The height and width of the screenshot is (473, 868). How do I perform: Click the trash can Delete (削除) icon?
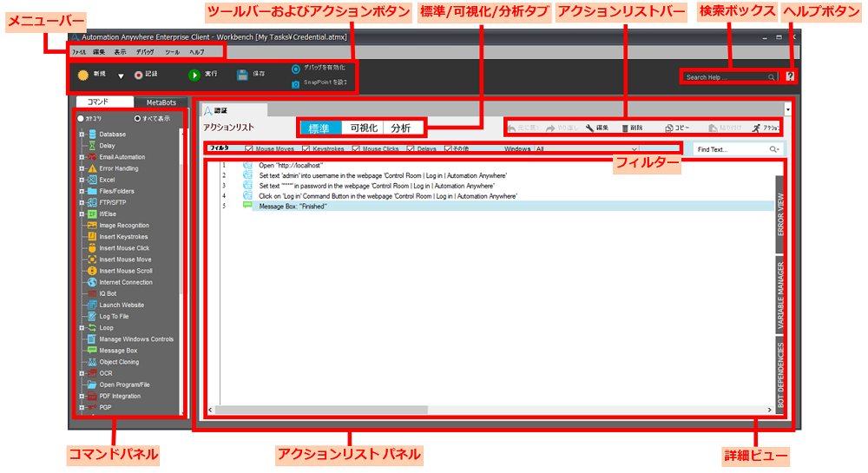tap(625, 128)
